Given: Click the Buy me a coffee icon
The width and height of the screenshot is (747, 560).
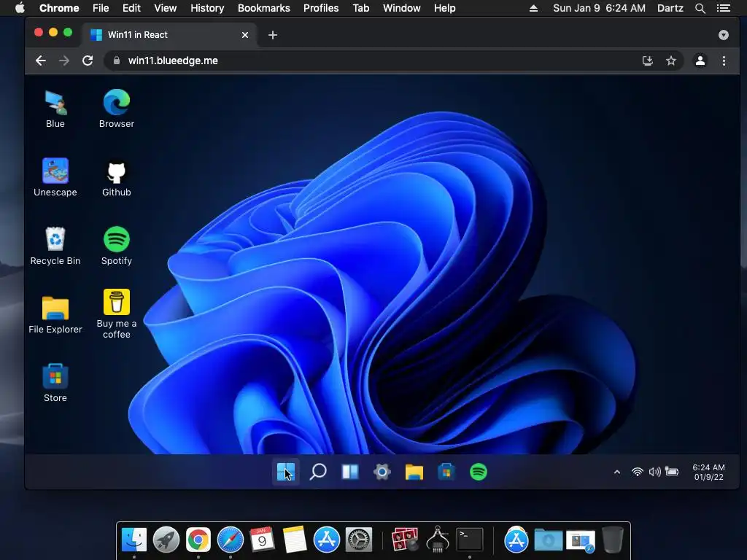Looking at the screenshot, I should tap(116, 314).
